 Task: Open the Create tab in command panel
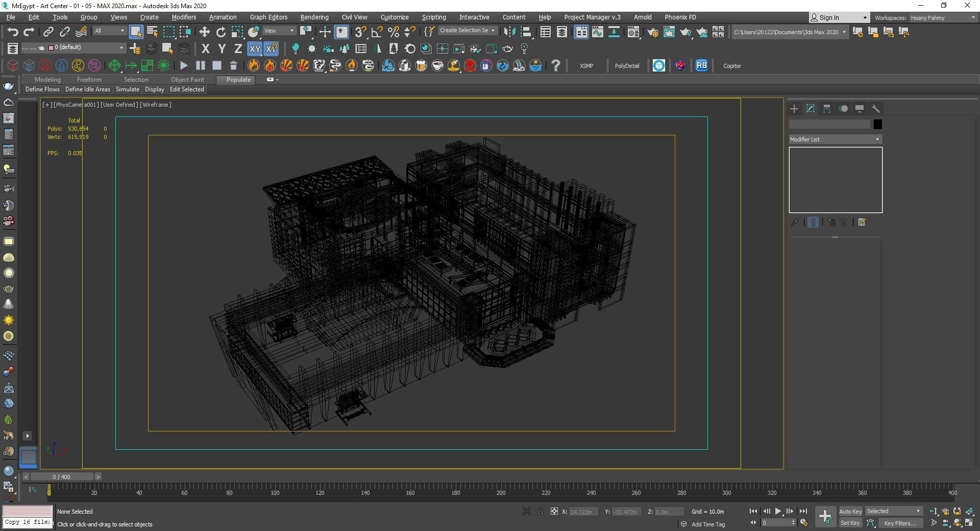click(794, 108)
